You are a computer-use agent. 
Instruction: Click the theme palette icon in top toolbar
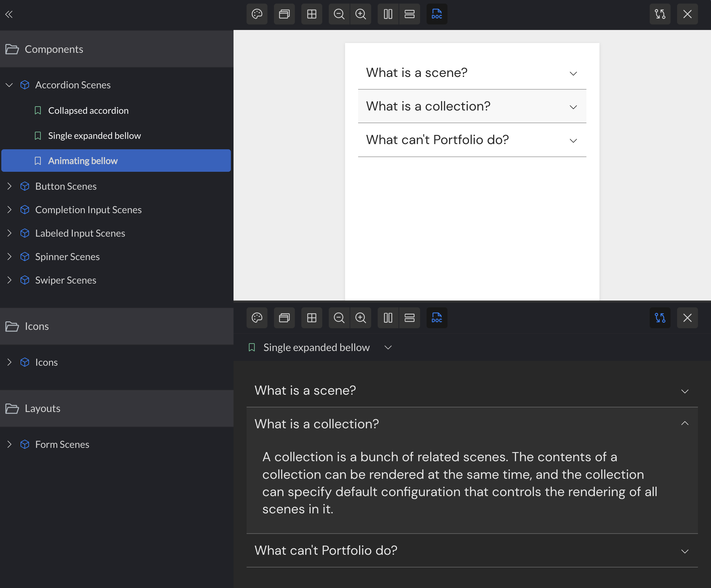coord(257,14)
